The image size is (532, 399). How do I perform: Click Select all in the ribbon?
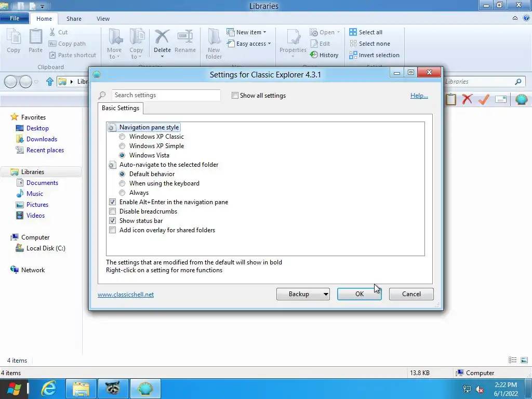(x=366, y=32)
